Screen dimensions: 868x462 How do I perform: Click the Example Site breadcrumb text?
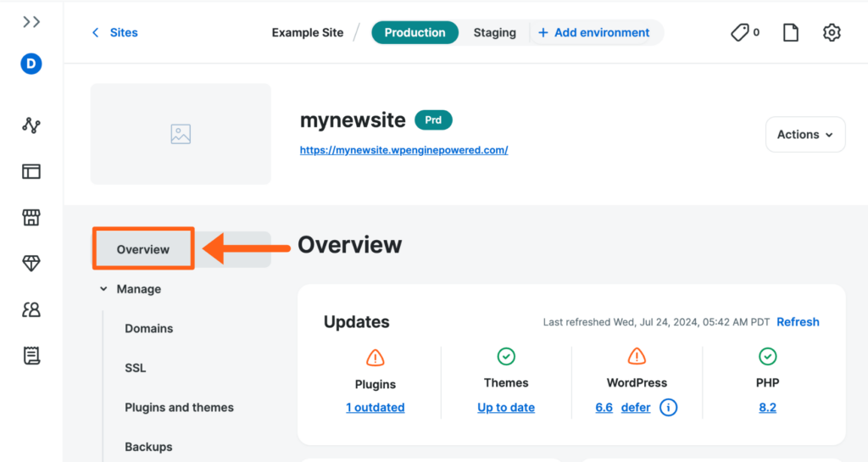pos(307,33)
